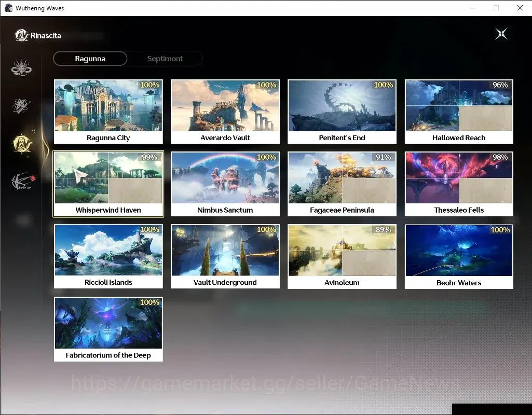The height and width of the screenshot is (415, 532).
Task: Click the 91% progress on Fagaceae Peninsula
Action: [x=384, y=157]
